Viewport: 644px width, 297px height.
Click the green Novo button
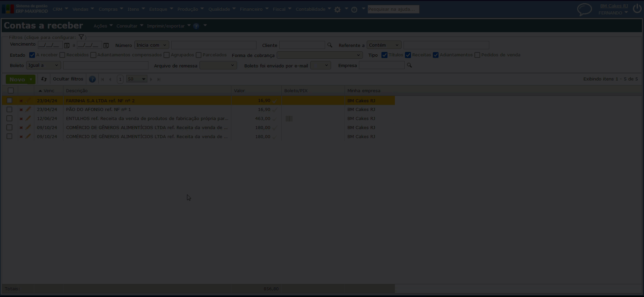point(17,79)
